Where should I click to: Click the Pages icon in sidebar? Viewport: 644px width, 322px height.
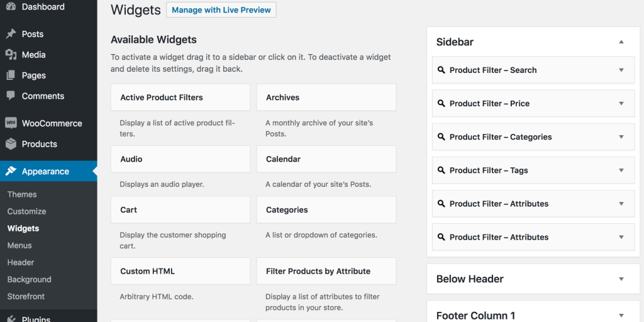click(11, 75)
